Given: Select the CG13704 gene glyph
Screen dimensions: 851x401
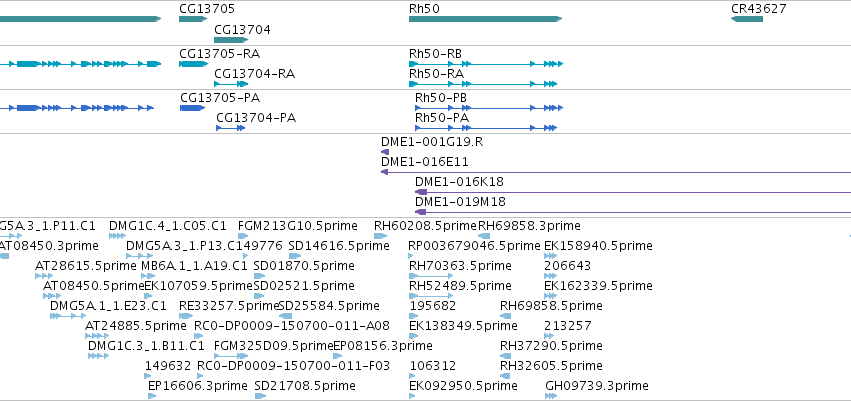Looking at the screenshot, I should tap(231, 40).
